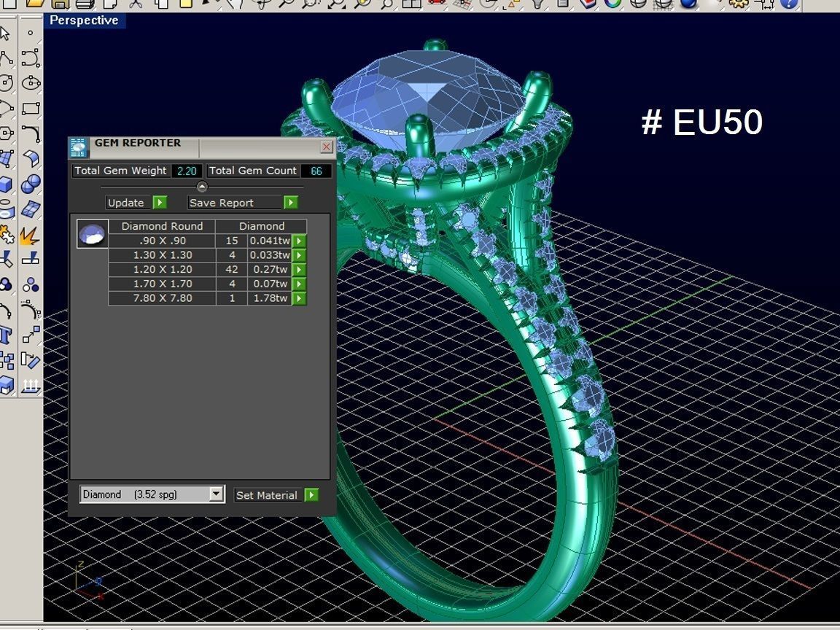The width and height of the screenshot is (840, 630).
Task: Click the 1.78tw weight cell
Action: [270, 298]
